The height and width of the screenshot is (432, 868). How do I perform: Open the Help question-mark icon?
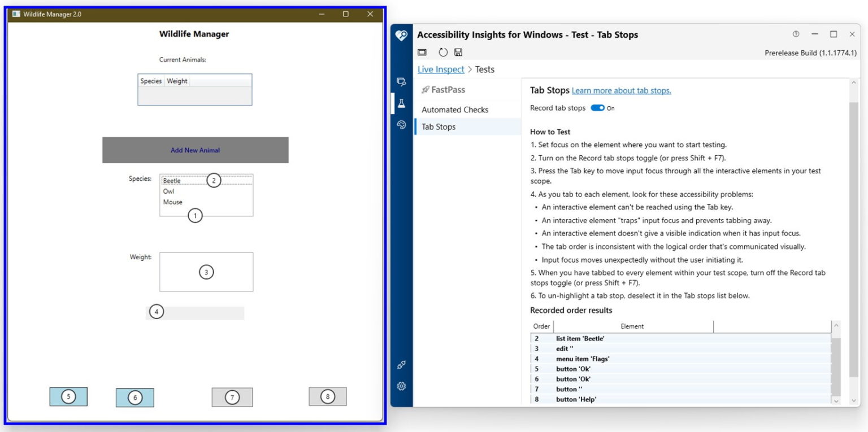pos(797,34)
